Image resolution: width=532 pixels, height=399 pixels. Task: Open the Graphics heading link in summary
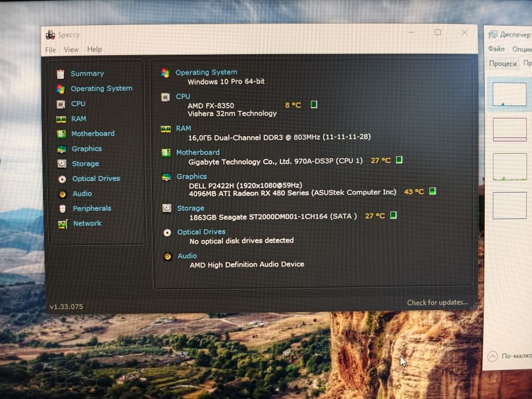pos(192,177)
